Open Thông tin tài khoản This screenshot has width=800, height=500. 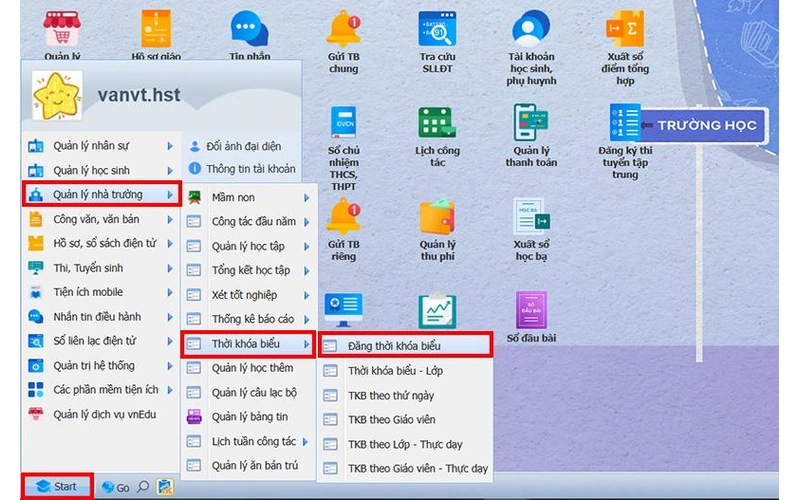pyautogui.click(x=242, y=169)
